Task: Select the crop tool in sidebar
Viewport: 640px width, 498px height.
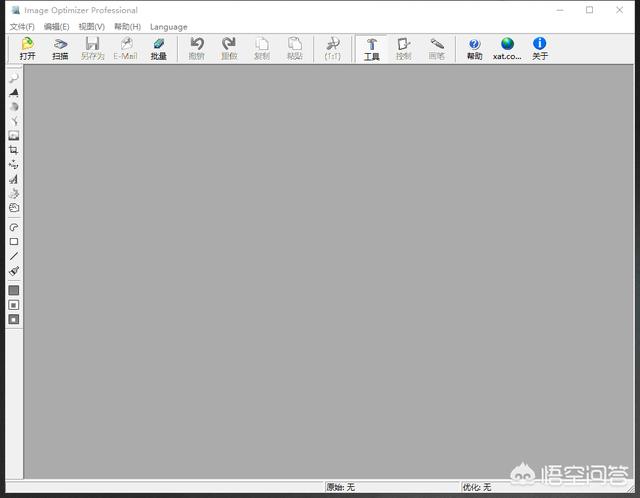Action: (14, 150)
